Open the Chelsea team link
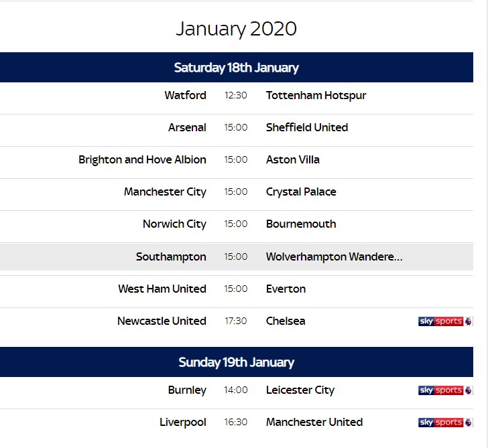The width and height of the screenshot is (488, 448). [x=286, y=321]
